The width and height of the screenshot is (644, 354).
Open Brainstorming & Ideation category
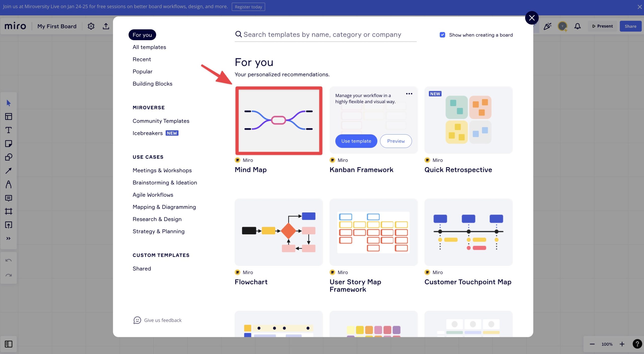[x=165, y=183]
